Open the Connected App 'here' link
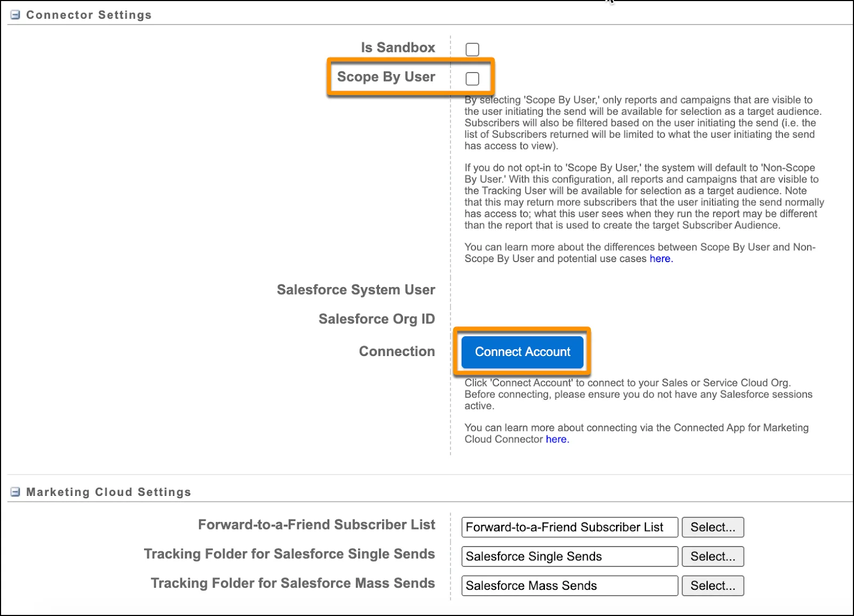This screenshot has height=616, width=854. 556,439
